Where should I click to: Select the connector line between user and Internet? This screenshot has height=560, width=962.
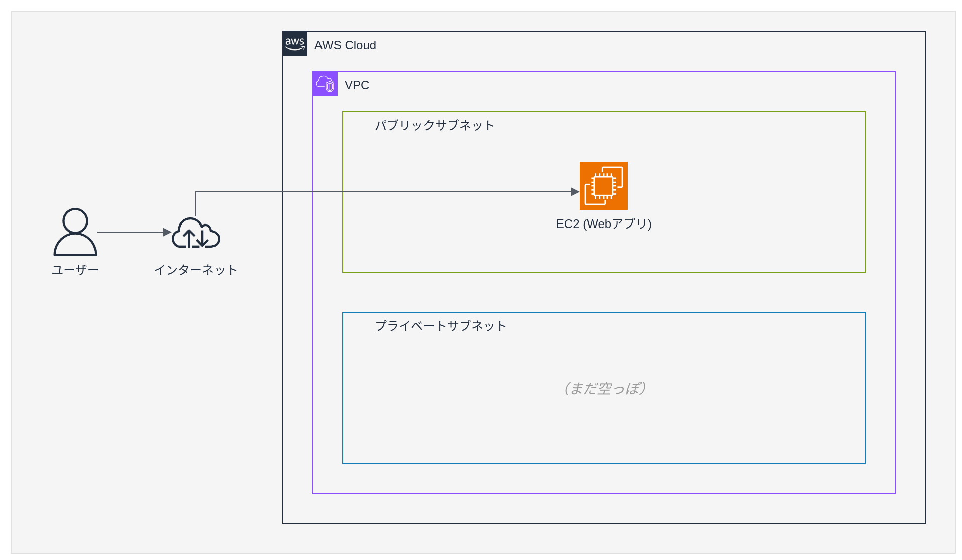coord(131,232)
